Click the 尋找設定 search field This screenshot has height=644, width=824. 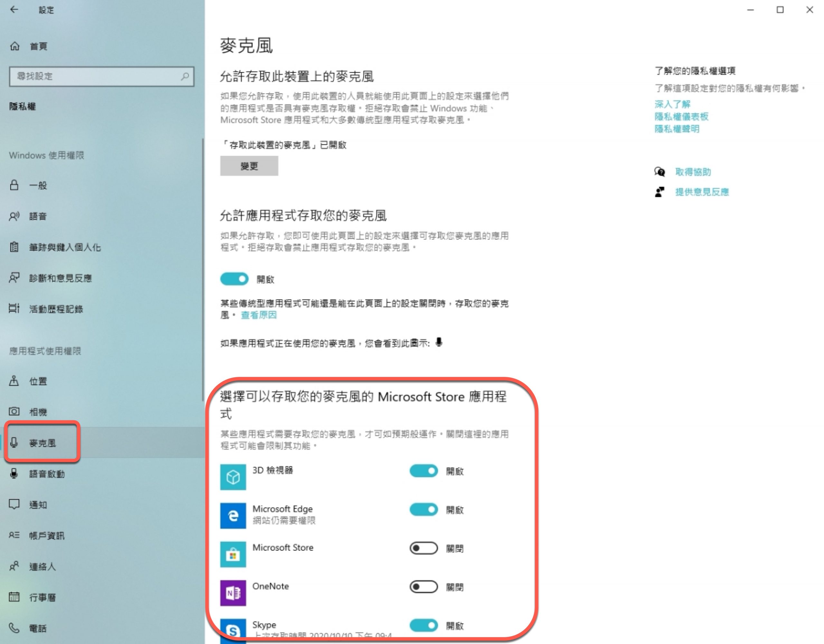[x=94, y=77]
